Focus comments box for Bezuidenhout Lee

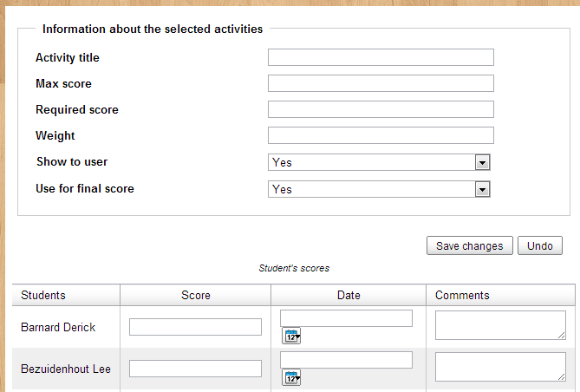pos(500,367)
